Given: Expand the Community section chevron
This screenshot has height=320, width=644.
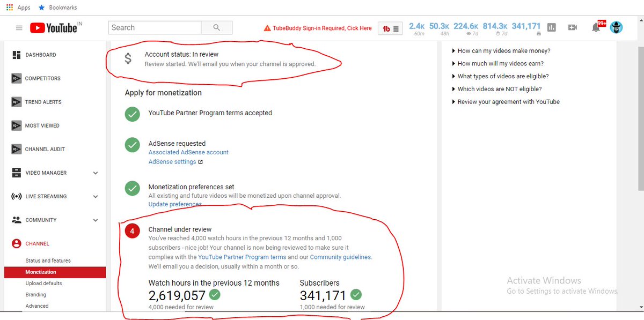Looking at the screenshot, I should (x=96, y=220).
